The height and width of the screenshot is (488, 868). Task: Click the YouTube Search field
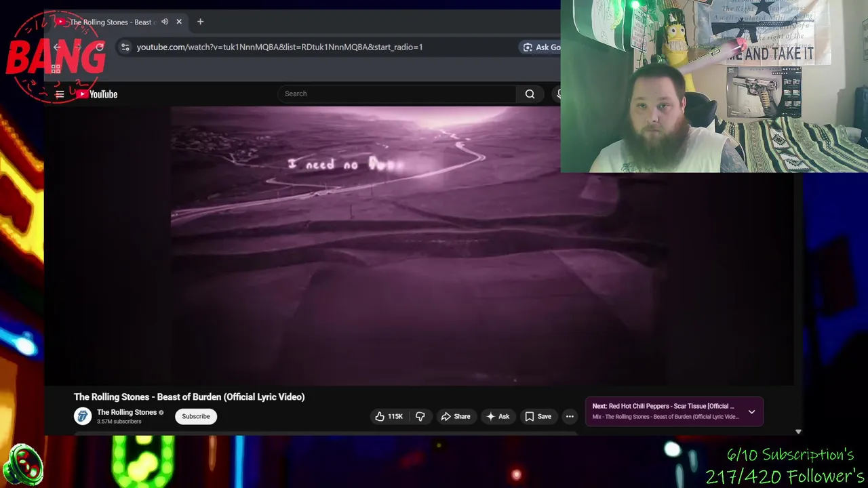coord(397,94)
